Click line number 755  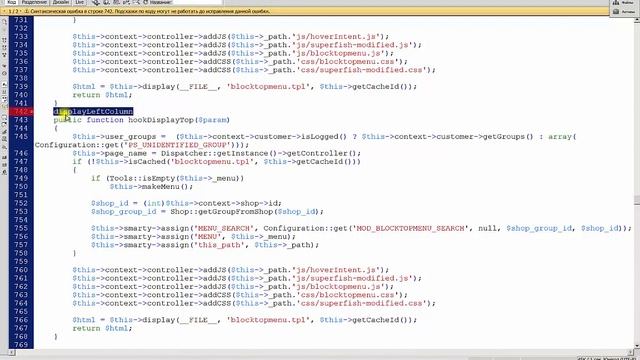tap(21, 228)
